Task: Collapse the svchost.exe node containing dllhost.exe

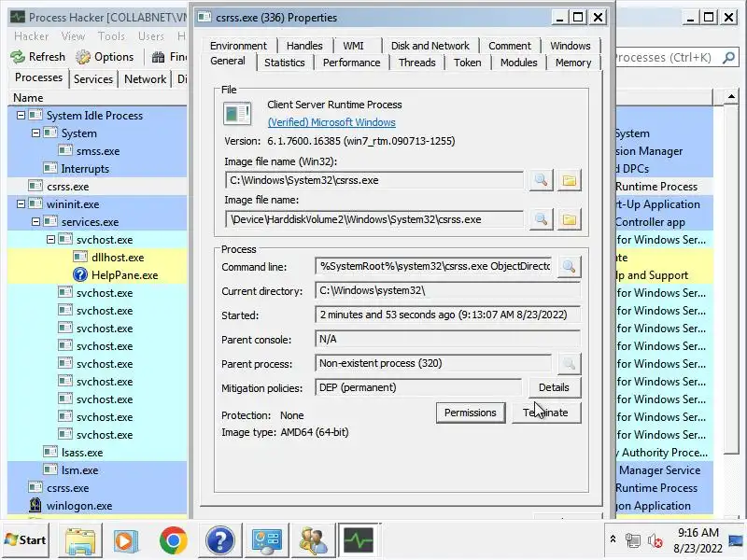Action: 50,240
